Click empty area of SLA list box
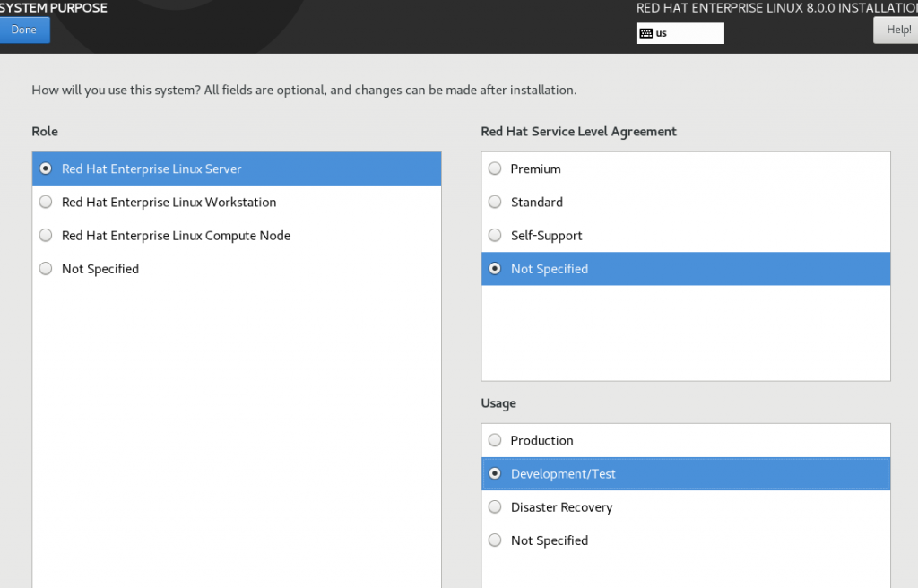 coord(686,332)
